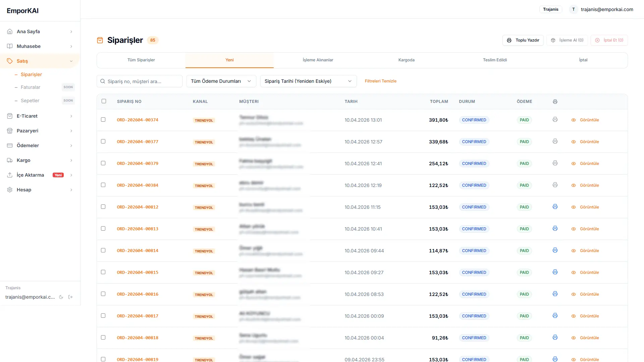Tick the select-all checkbox in the table header
The image size is (644, 362).
coord(104,101)
